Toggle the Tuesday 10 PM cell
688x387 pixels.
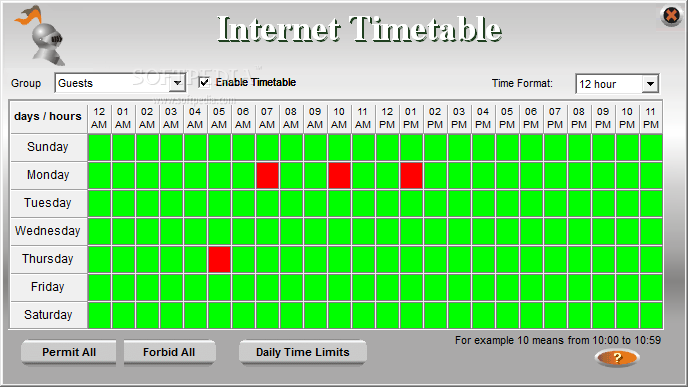click(x=627, y=203)
